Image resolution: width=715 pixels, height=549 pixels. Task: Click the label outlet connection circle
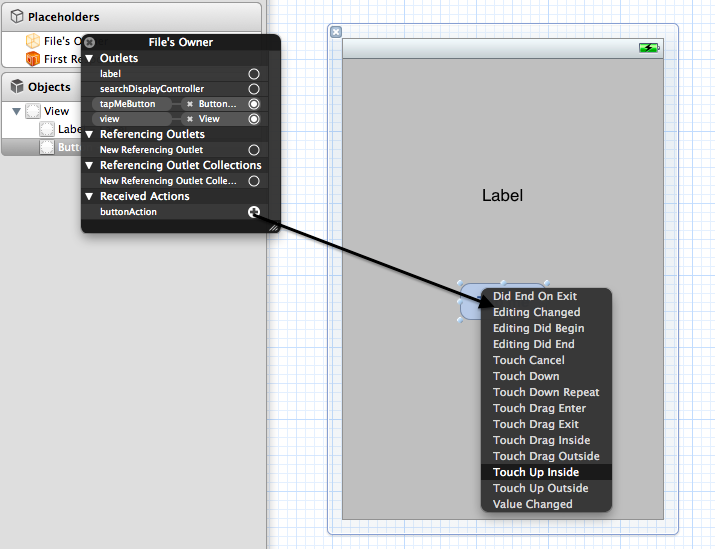[254, 74]
